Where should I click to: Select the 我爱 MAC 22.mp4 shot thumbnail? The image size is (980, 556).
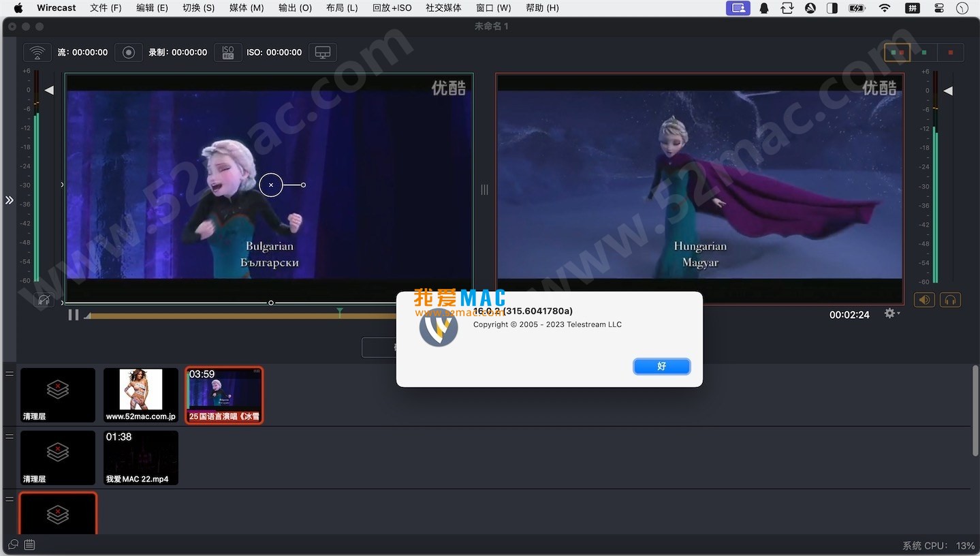pos(140,457)
